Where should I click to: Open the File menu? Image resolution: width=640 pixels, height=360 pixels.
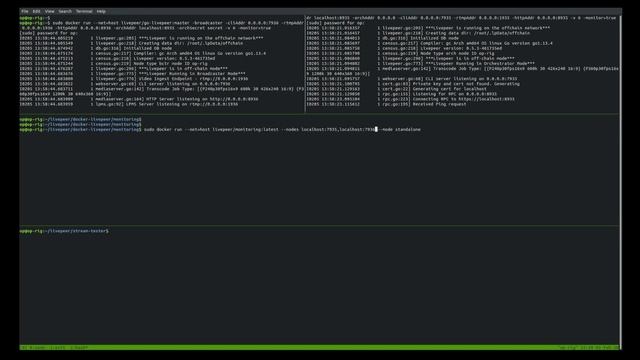tap(24, 11)
